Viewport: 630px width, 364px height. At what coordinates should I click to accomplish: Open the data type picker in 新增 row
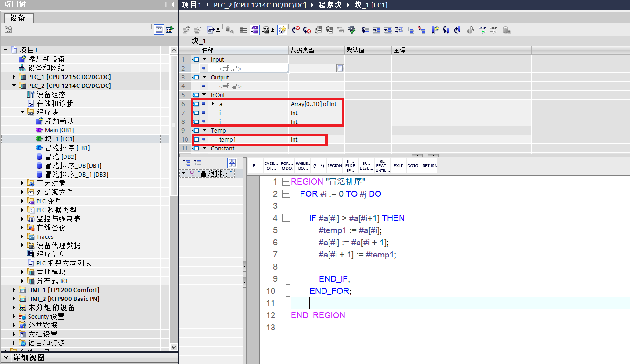[x=340, y=68]
